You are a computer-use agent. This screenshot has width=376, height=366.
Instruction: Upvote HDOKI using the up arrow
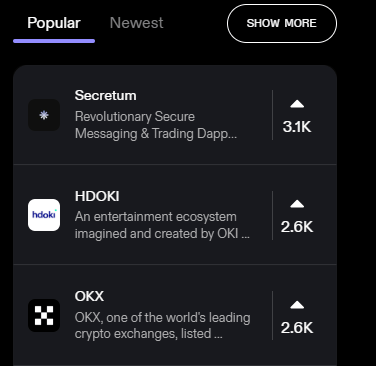pyautogui.click(x=297, y=204)
